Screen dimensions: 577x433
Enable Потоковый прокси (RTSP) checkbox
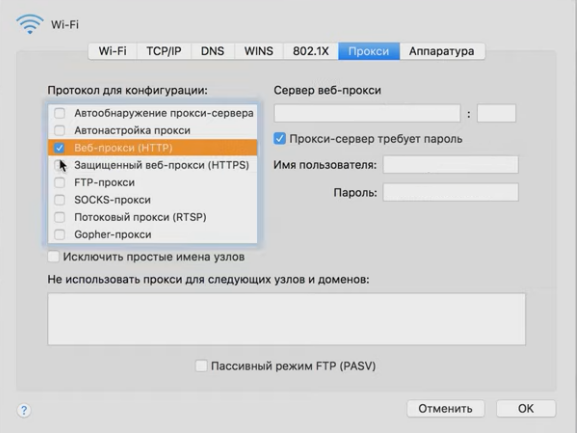point(60,217)
